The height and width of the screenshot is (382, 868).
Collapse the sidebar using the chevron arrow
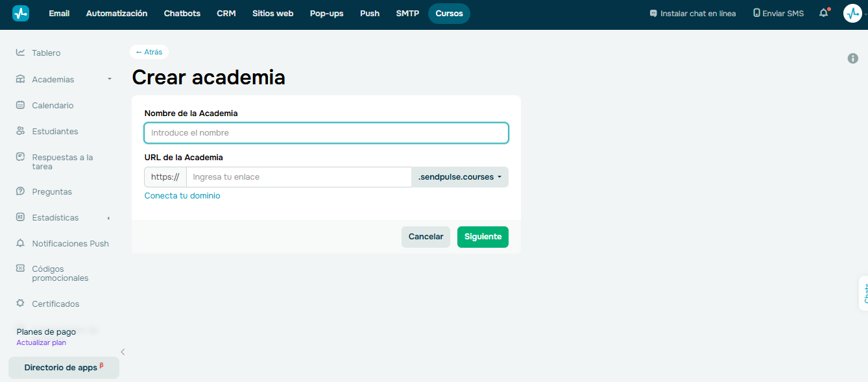[123, 352]
